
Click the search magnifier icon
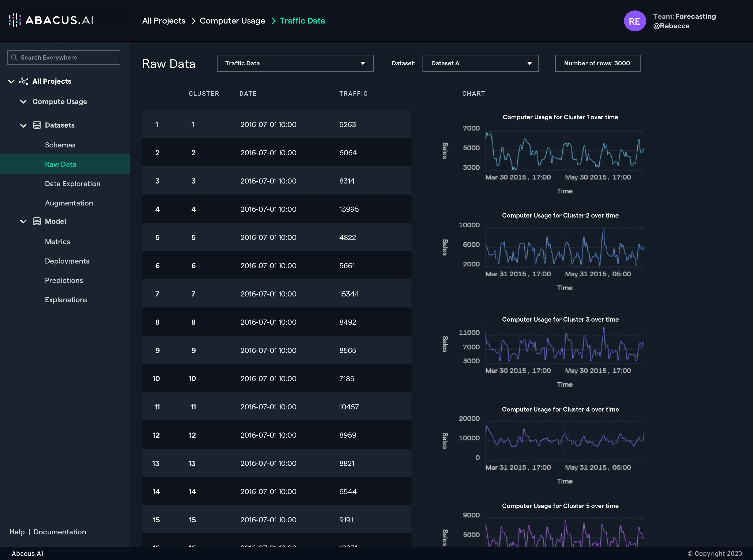14,58
